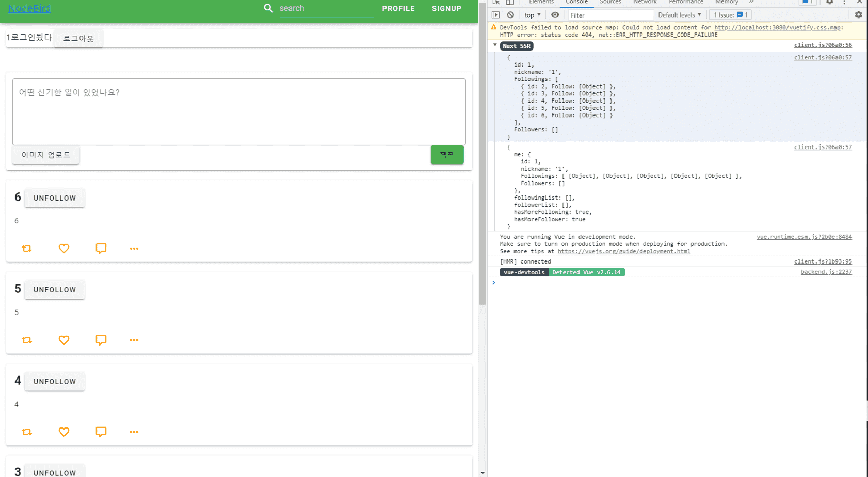This screenshot has width=868, height=477.
Task: Click the search magnifier icon in header
Action: pos(268,8)
